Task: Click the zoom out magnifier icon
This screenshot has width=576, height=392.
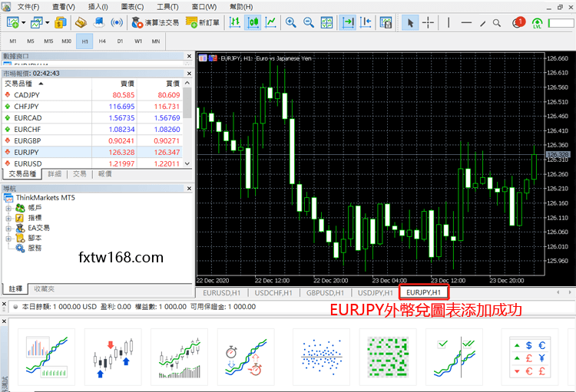Action: tap(310, 23)
